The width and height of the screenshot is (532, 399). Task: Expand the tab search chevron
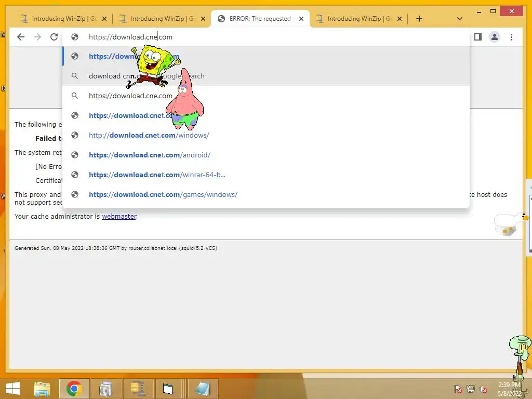pyautogui.click(x=459, y=19)
